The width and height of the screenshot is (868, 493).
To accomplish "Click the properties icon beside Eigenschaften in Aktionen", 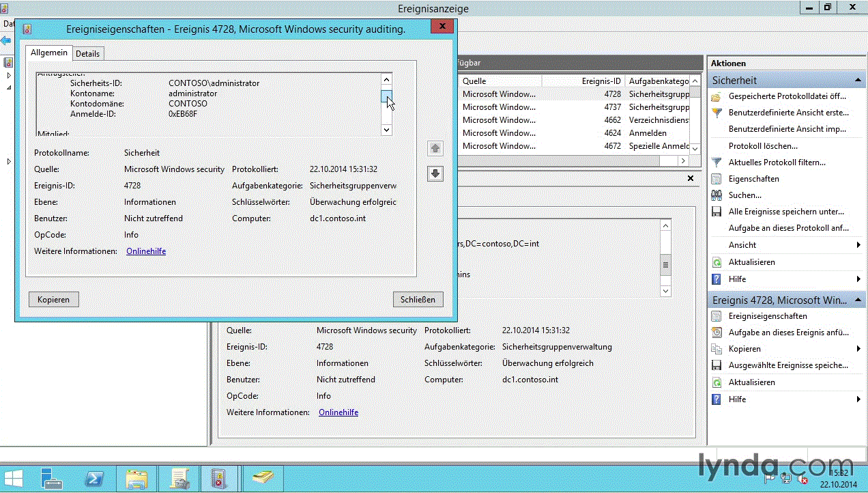I will (x=716, y=179).
